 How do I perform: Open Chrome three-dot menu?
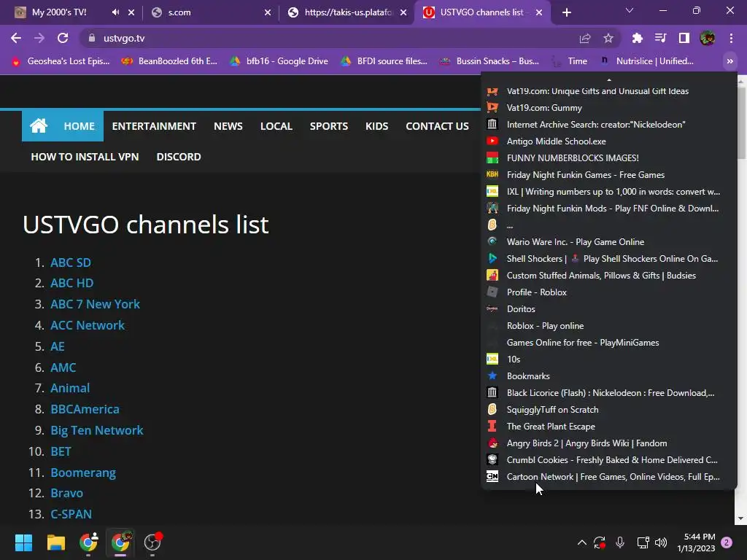pyautogui.click(x=731, y=38)
